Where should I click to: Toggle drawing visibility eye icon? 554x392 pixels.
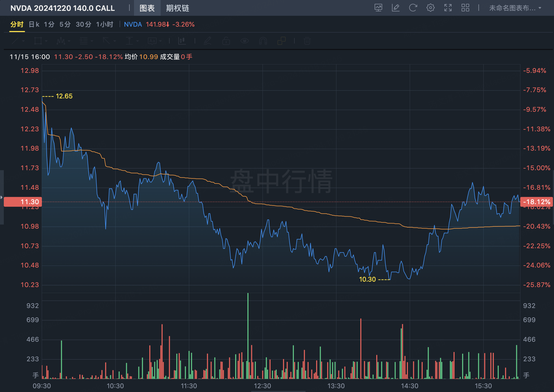click(x=244, y=41)
